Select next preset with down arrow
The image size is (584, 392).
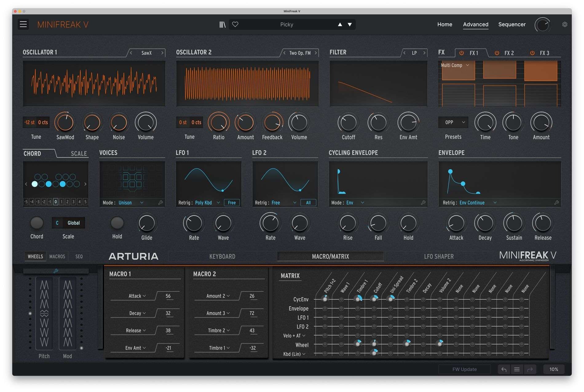tap(349, 25)
